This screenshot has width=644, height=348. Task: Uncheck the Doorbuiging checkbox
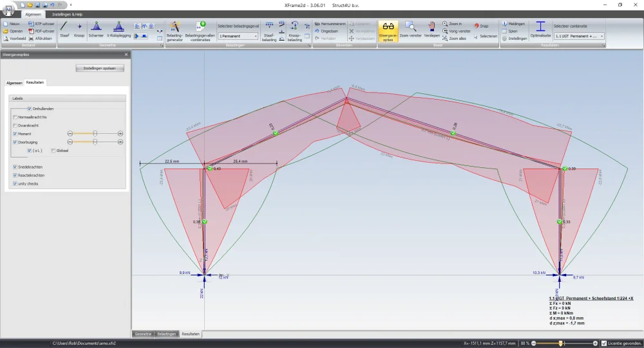pyautogui.click(x=15, y=142)
